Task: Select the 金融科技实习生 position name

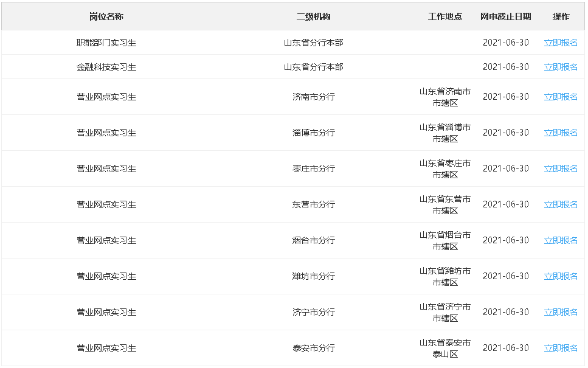Action: [106, 67]
